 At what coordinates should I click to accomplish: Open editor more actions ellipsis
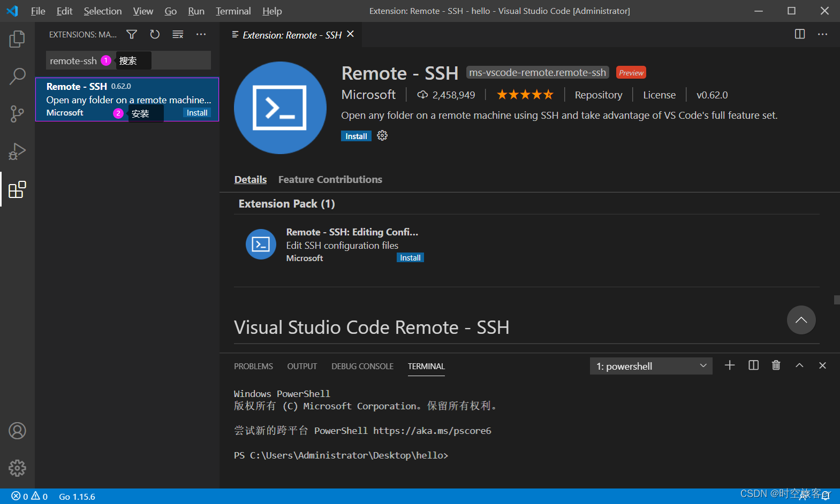pyautogui.click(x=823, y=34)
